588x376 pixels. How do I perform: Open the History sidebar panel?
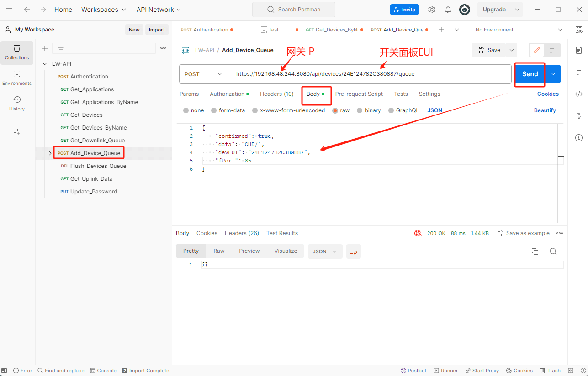(x=17, y=103)
